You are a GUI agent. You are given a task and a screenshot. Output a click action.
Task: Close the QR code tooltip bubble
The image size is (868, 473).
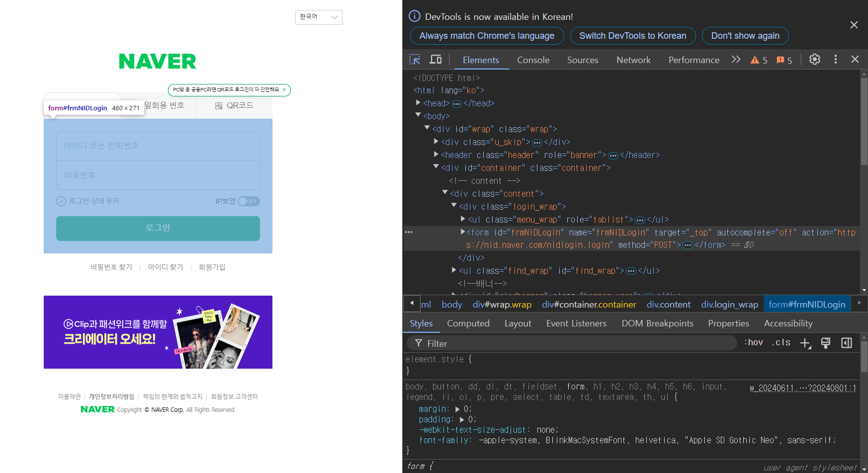tap(284, 90)
